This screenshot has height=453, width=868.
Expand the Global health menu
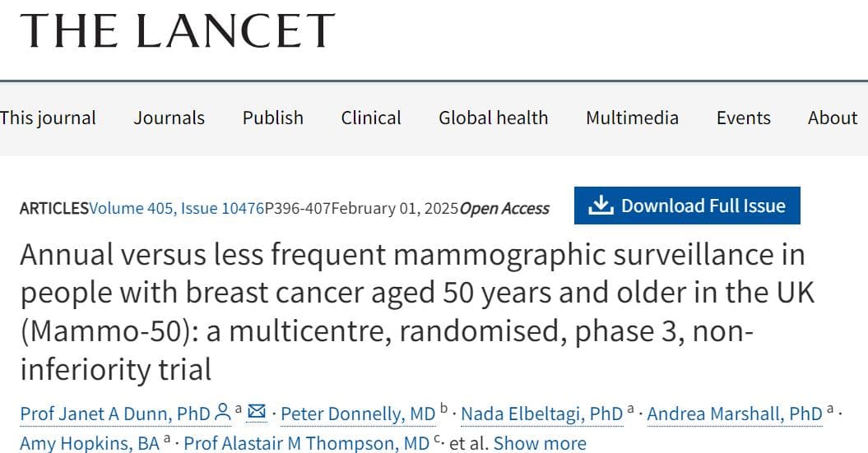pyautogui.click(x=493, y=118)
